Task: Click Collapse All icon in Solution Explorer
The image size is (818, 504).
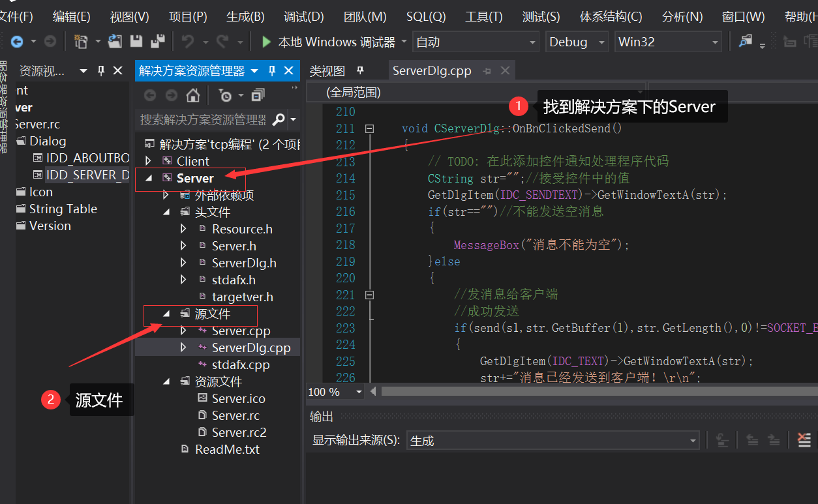Action: click(x=257, y=96)
